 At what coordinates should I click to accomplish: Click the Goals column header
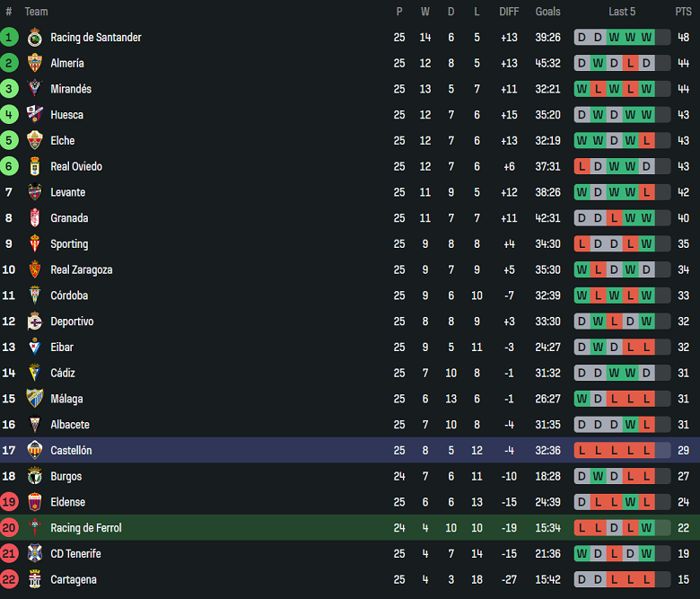[547, 12]
